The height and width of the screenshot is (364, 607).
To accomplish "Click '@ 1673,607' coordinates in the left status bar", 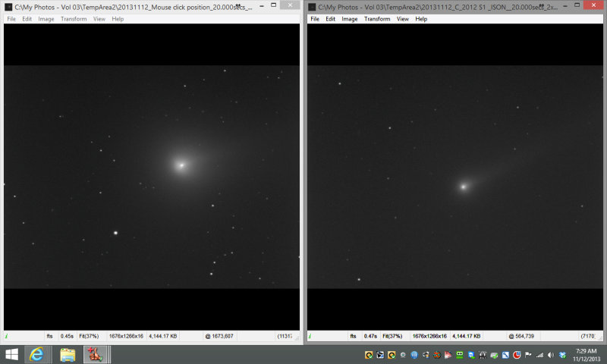I will [219, 336].
